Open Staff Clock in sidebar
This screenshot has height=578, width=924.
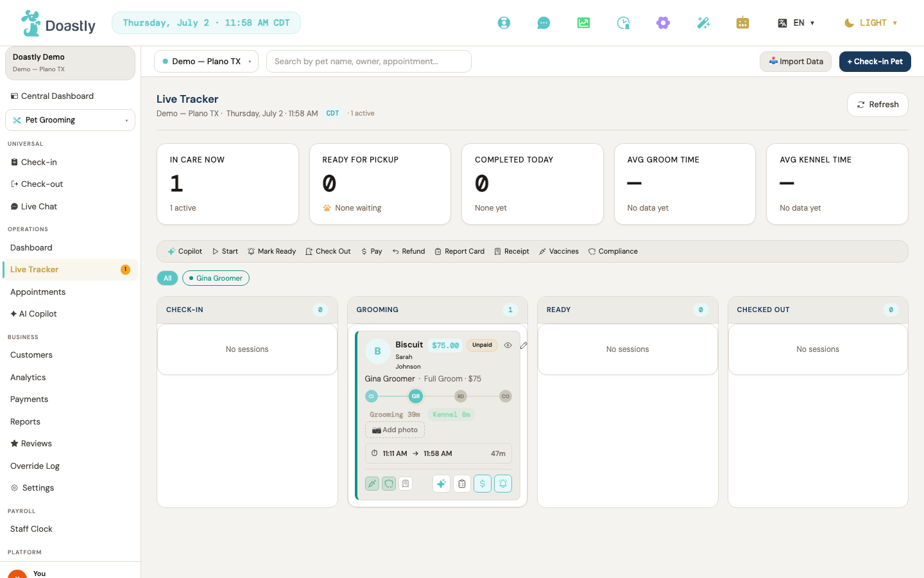[70, 529]
